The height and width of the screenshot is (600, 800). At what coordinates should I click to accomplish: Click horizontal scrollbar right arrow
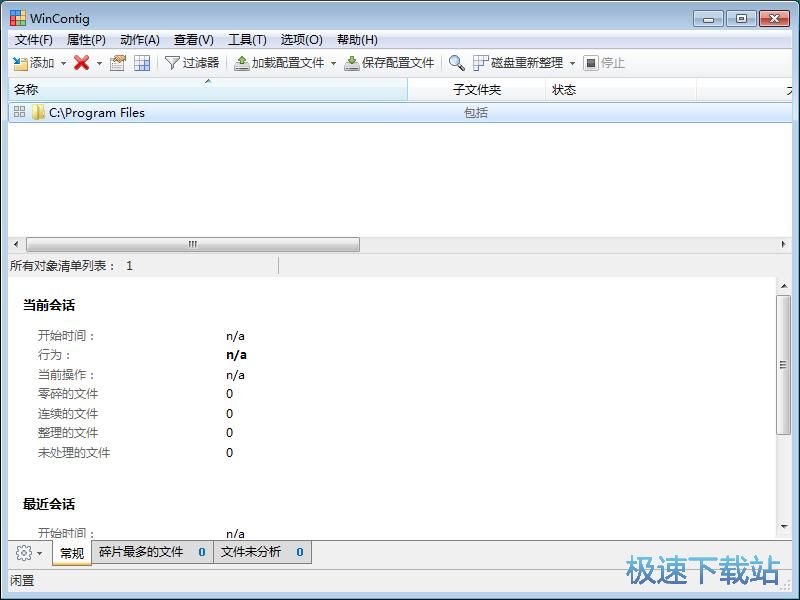click(784, 244)
